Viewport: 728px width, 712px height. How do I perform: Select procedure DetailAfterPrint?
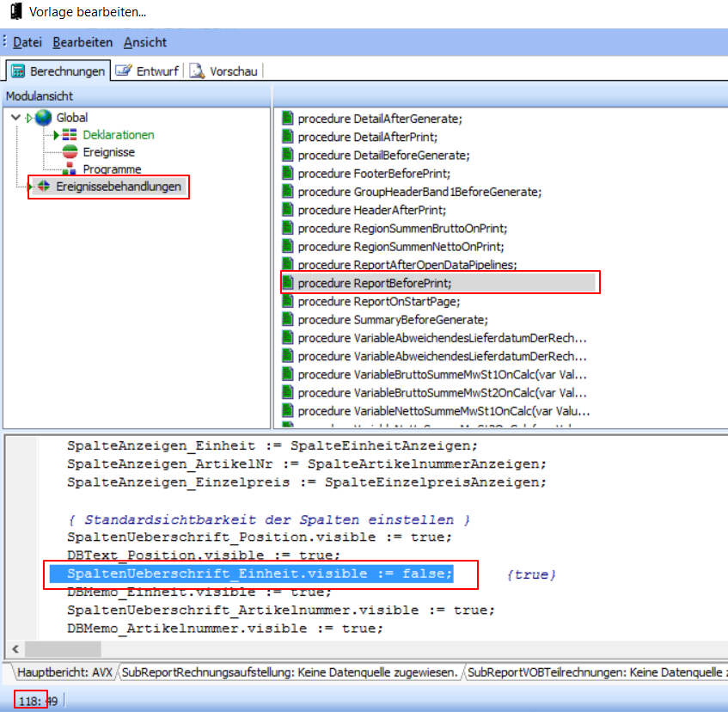[x=368, y=137]
